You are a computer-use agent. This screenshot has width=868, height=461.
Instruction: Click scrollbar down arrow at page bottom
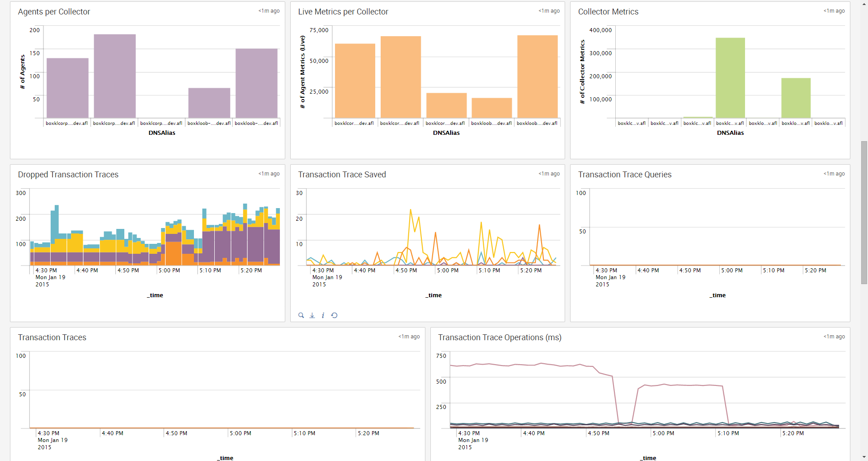pos(864,457)
